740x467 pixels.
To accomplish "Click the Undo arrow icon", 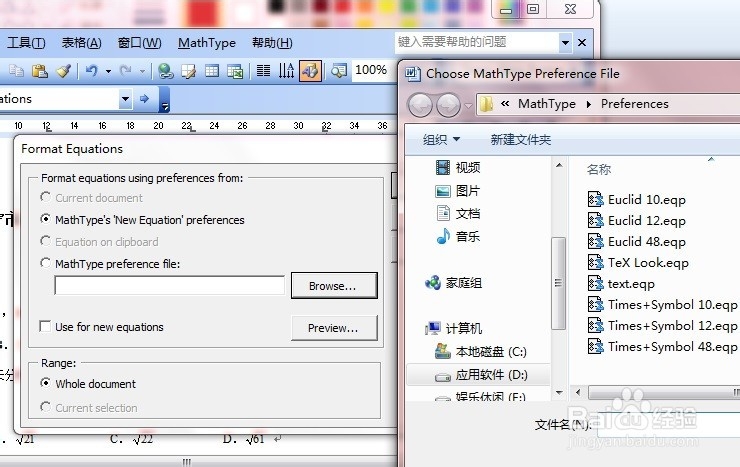I will click(91, 71).
